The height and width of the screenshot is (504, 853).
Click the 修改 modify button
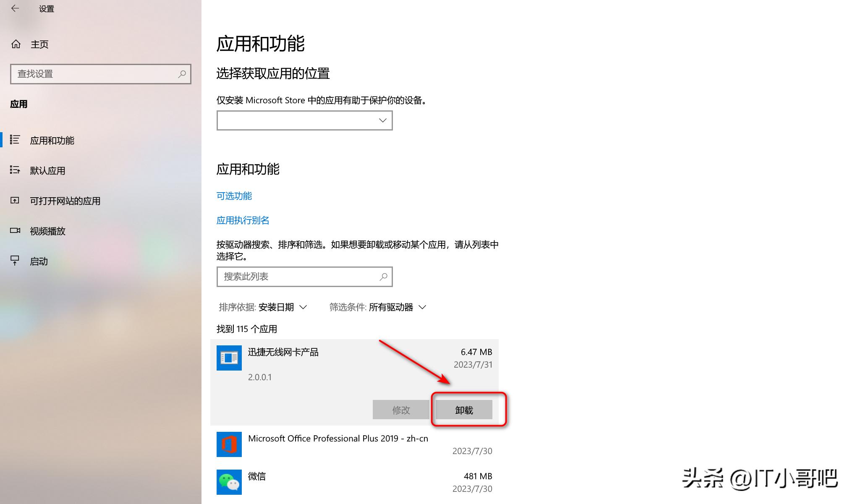(x=400, y=410)
